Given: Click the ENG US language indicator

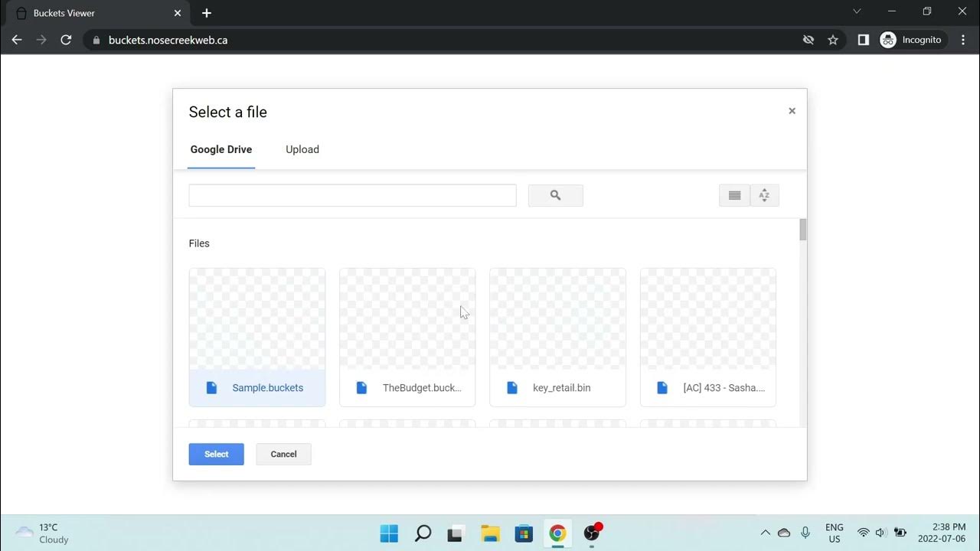Looking at the screenshot, I should [x=835, y=533].
